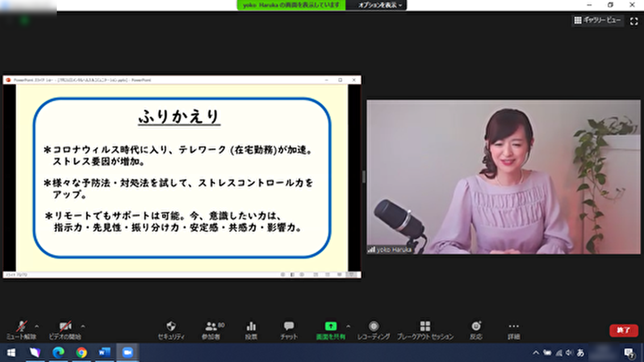
Task: Click the red End (終了) button
Action: click(624, 330)
